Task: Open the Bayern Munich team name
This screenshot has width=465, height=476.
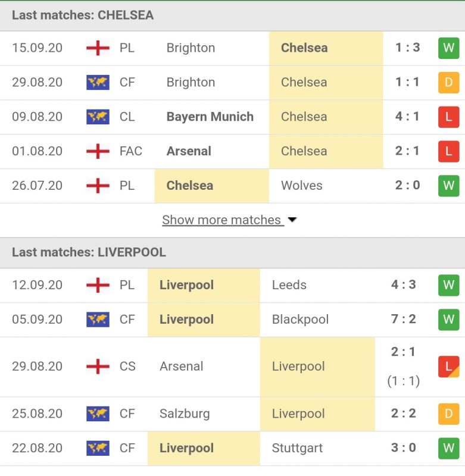Action: click(x=210, y=117)
